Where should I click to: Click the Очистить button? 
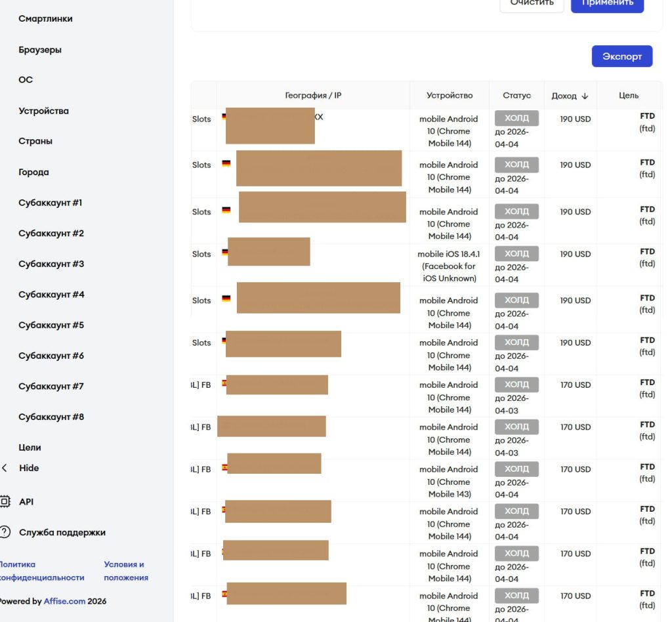click(532, 3)
